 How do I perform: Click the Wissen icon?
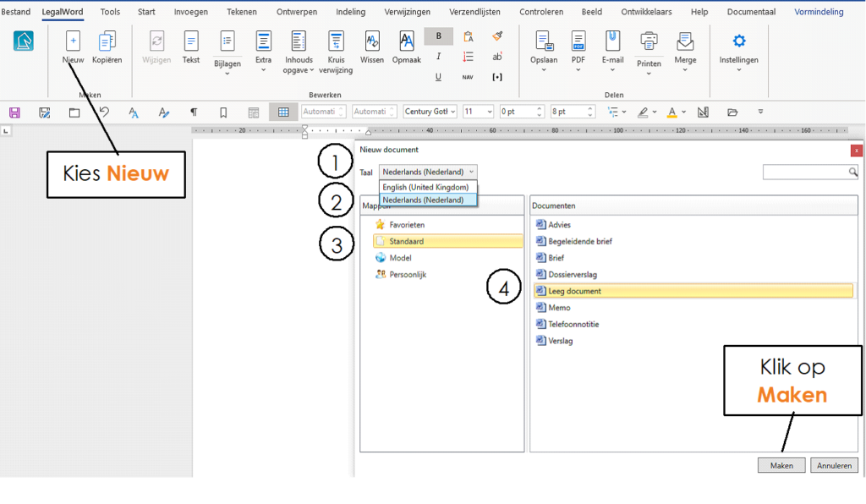[x=372, y=41]
